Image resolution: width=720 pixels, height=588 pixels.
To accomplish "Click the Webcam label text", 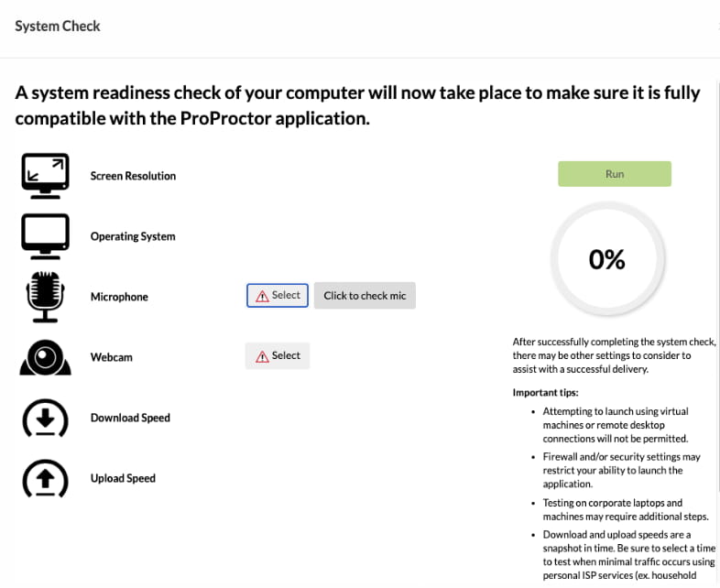I will coord(111,357).
